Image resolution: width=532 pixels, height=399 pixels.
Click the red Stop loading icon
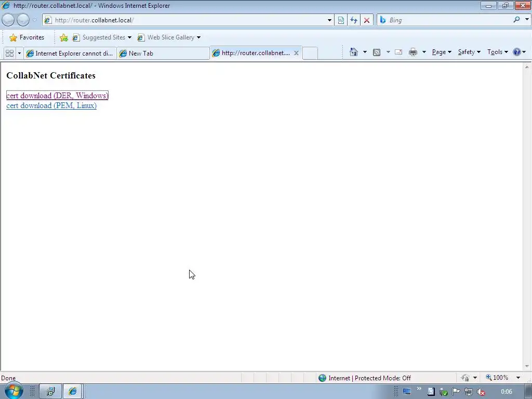point(367,20)
